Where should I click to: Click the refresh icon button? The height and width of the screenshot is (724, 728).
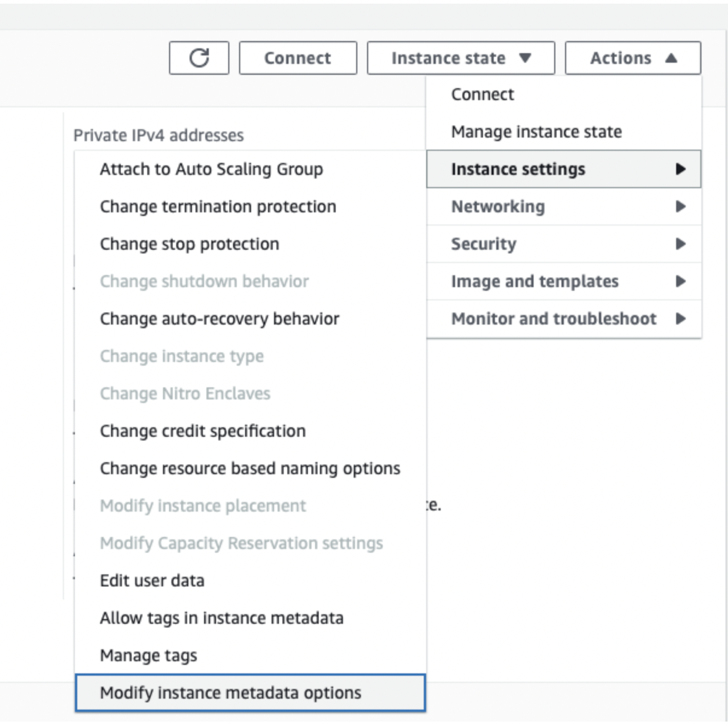199,58
